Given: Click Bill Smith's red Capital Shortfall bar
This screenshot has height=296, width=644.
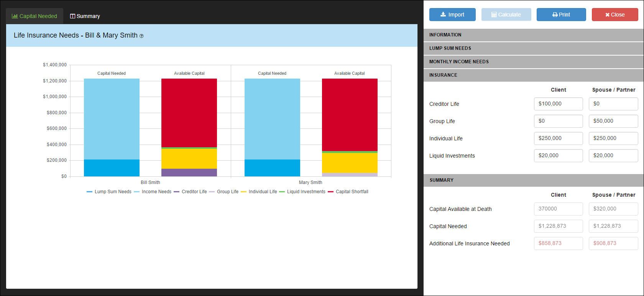Looking at the screenshot, I should (x=189, y=113).
